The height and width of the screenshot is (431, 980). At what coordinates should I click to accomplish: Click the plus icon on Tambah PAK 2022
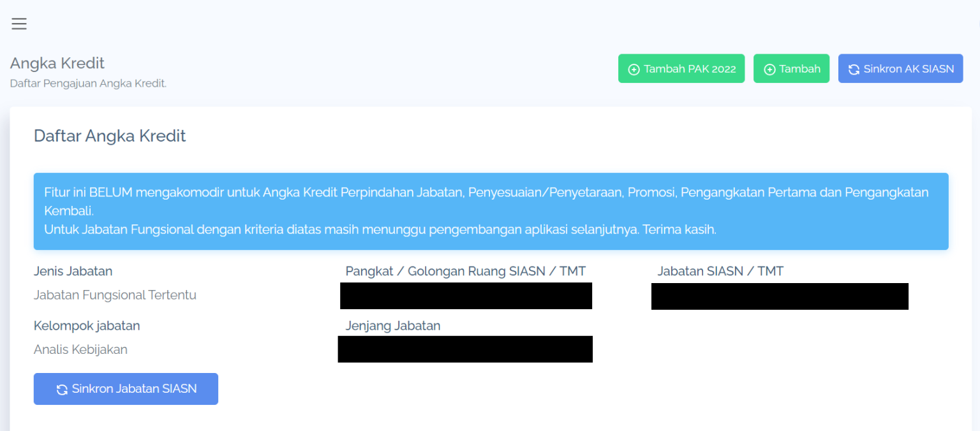(634, 69)
